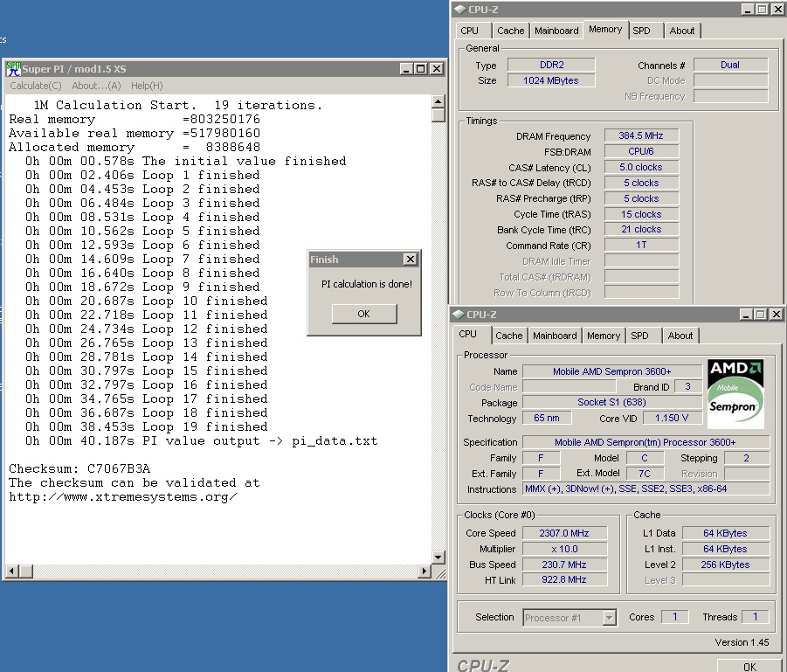
Task: Click scroll left arrow in Super PI
Action: click(12, 571)
